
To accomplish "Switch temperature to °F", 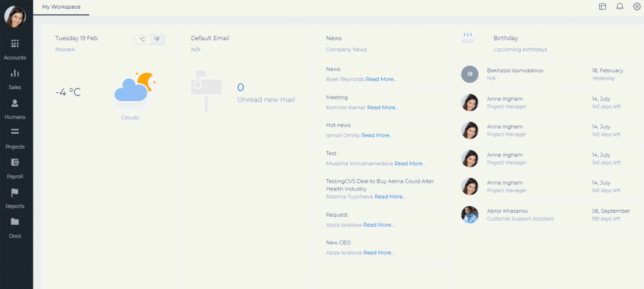I will coord(157,40).
